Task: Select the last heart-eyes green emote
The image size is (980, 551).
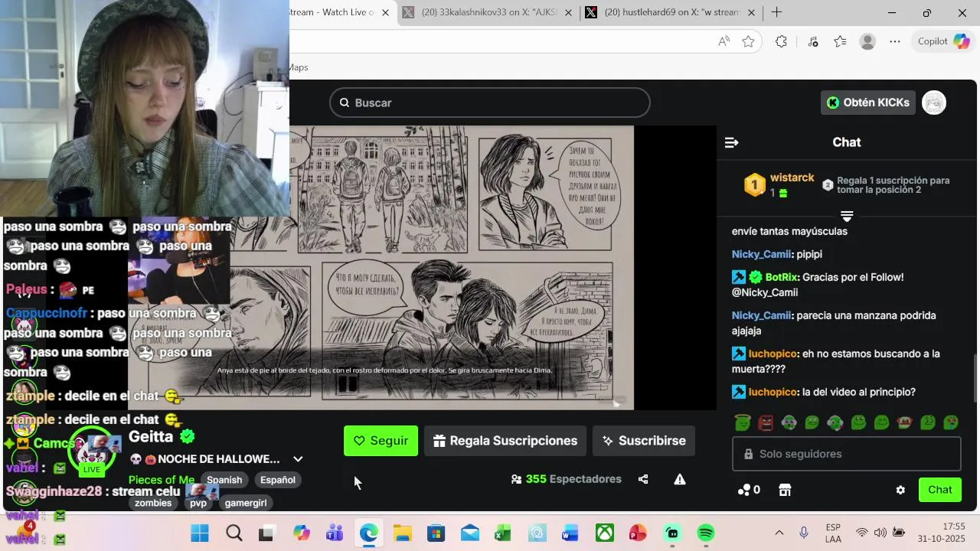Action: pos(950,422)
